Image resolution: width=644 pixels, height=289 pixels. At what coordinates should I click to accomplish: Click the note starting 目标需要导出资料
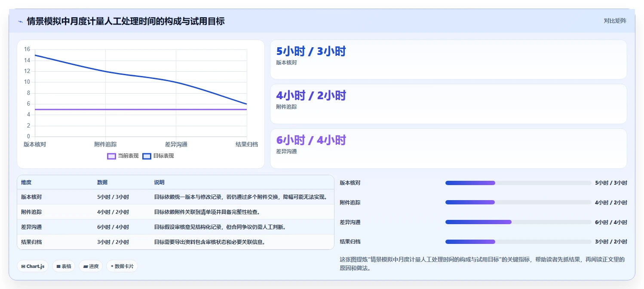click(x=210, y=242)
